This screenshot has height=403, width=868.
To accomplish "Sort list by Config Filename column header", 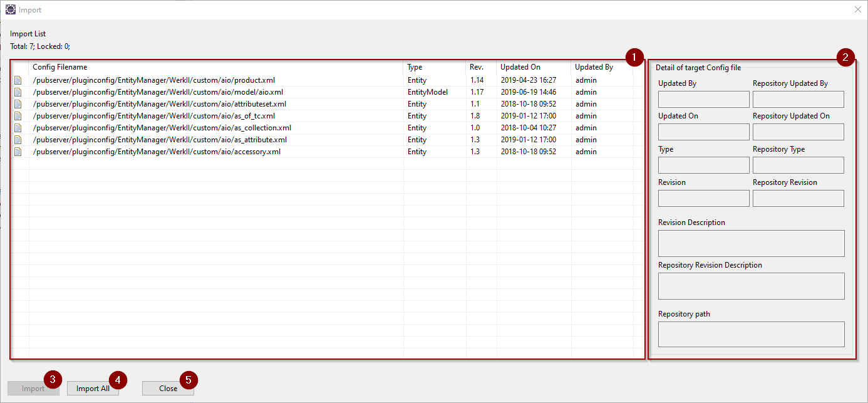I will point(60,67).
